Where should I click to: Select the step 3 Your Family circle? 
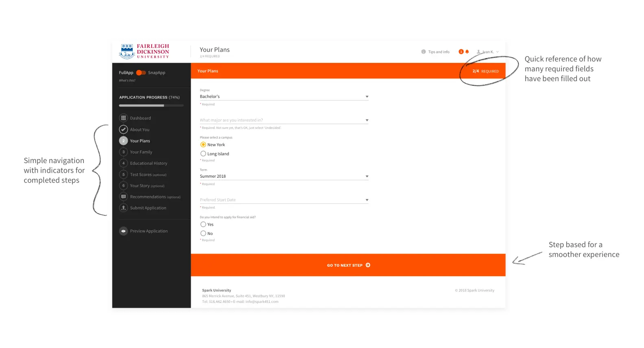point(123,152)
